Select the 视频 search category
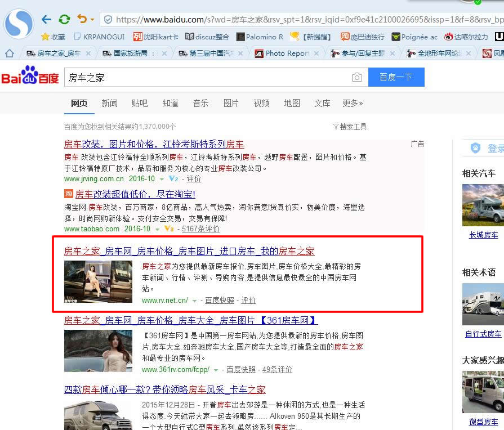Screen dimensions: 504x430 pyautogui.click(x=261, y=103)
